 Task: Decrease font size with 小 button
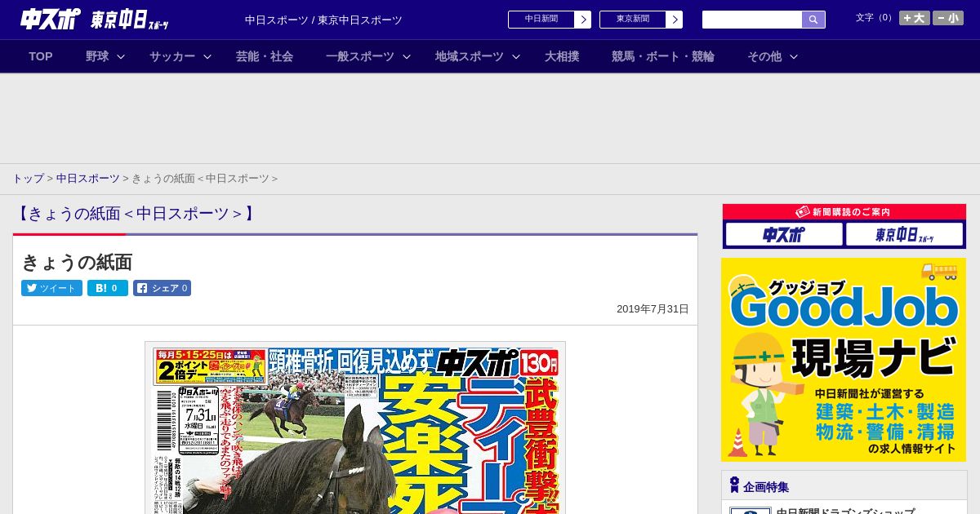948,18
